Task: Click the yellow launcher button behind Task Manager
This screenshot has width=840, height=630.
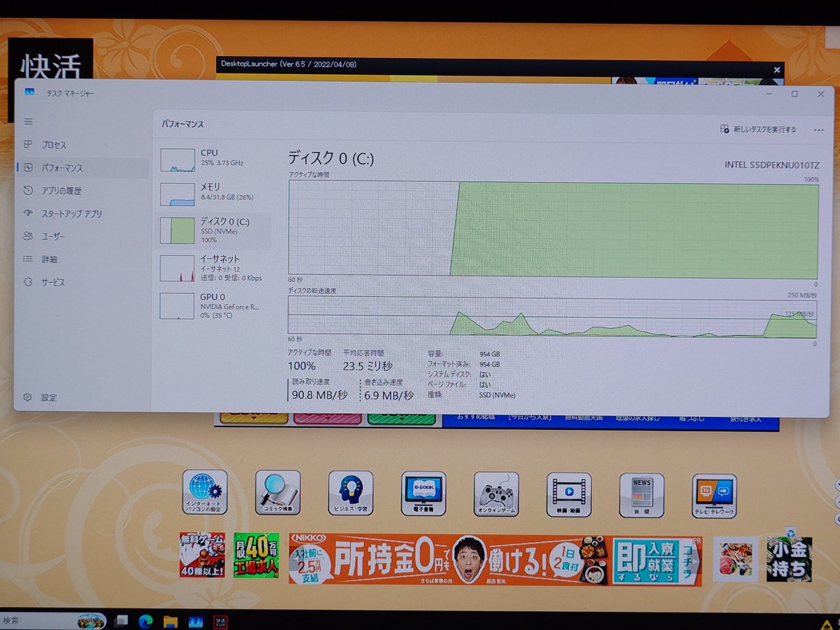Action: point(254,419)
